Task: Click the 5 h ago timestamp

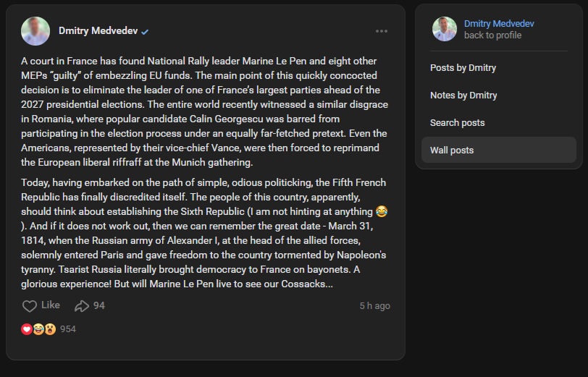Action: [x=374, y=306]
